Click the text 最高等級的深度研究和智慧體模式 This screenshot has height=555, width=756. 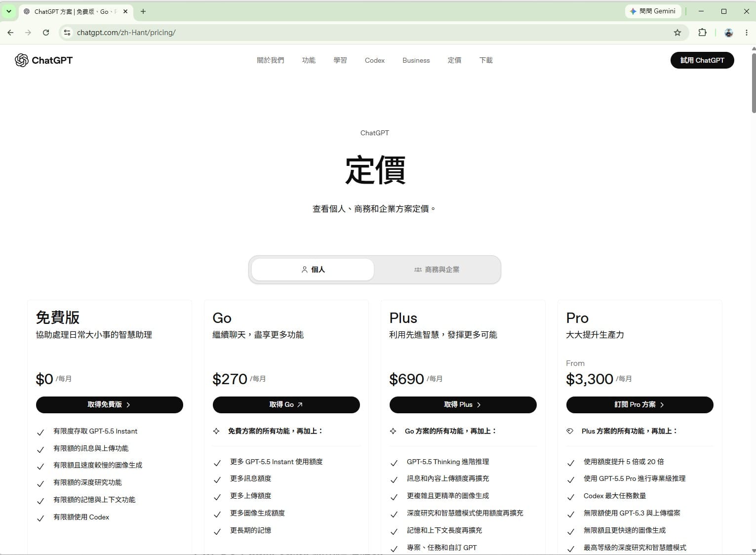(x=635, y=548)
